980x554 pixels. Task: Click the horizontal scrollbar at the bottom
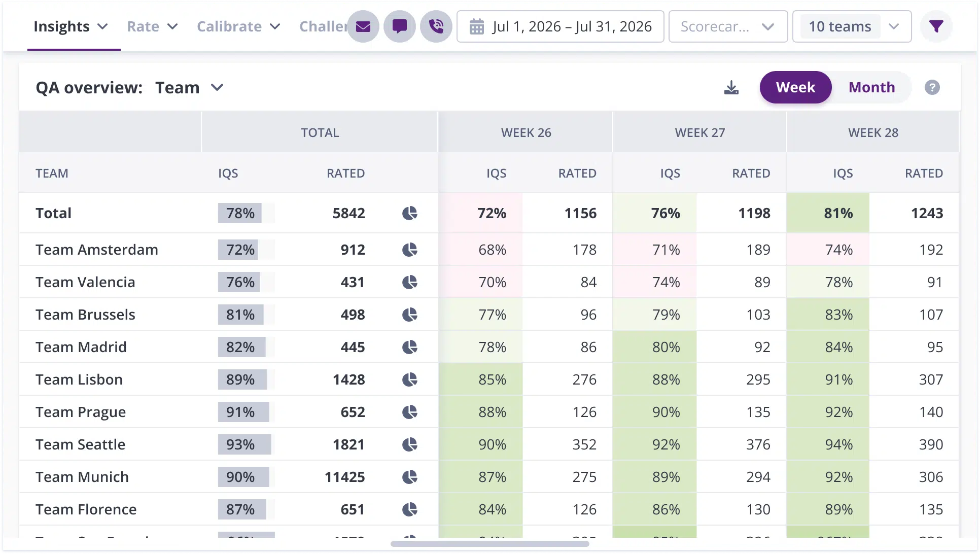click(x=489, y=544)
